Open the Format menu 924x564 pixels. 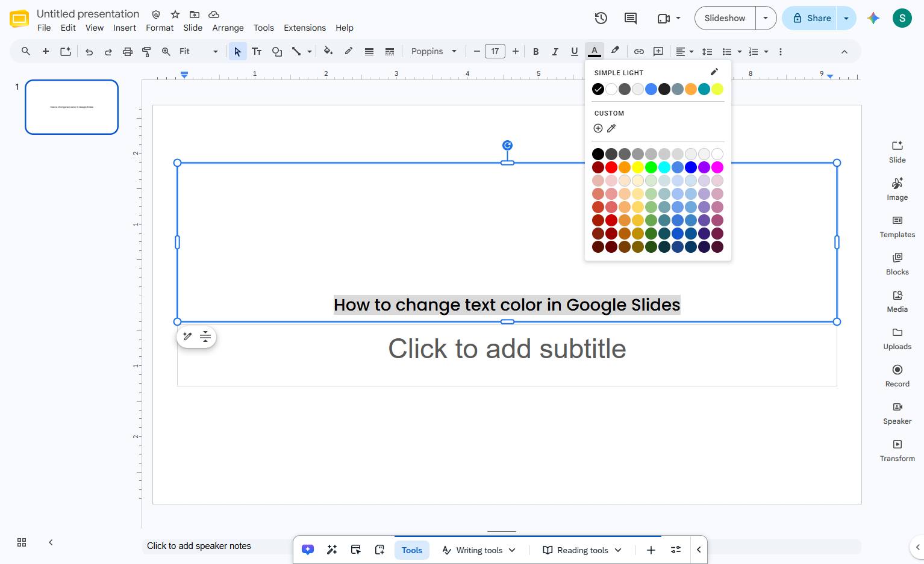tap(160, 28)
